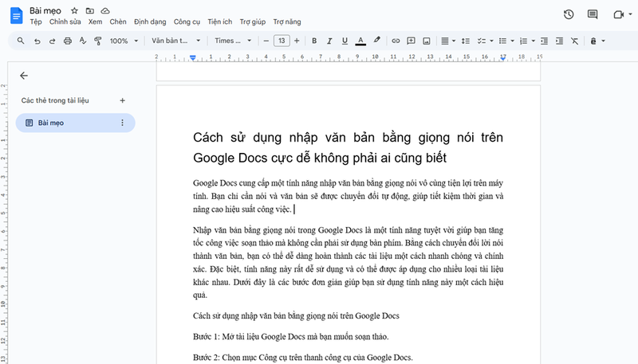Select the Bài mẹo tab in sidebar
638x364 pixels.
(75, 123)
